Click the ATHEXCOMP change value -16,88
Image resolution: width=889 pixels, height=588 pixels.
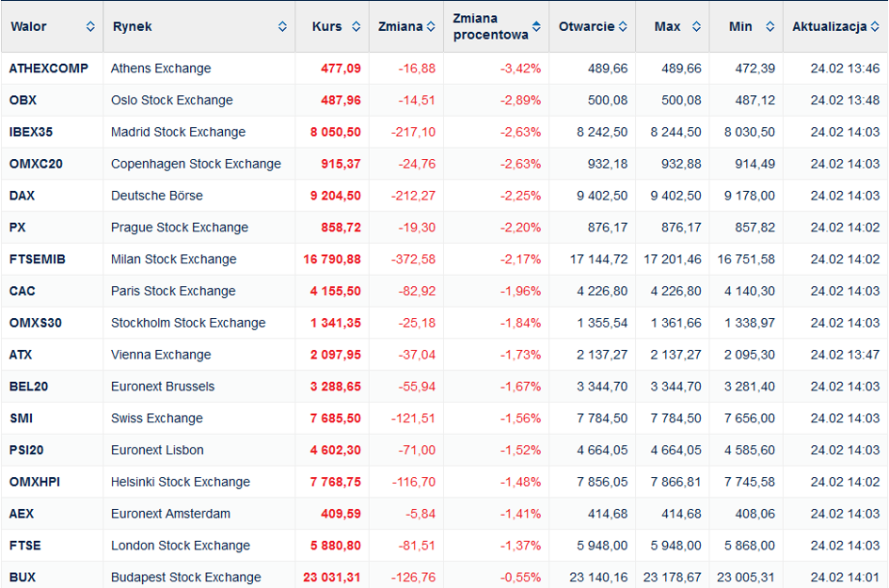click(x=417, y=68)
